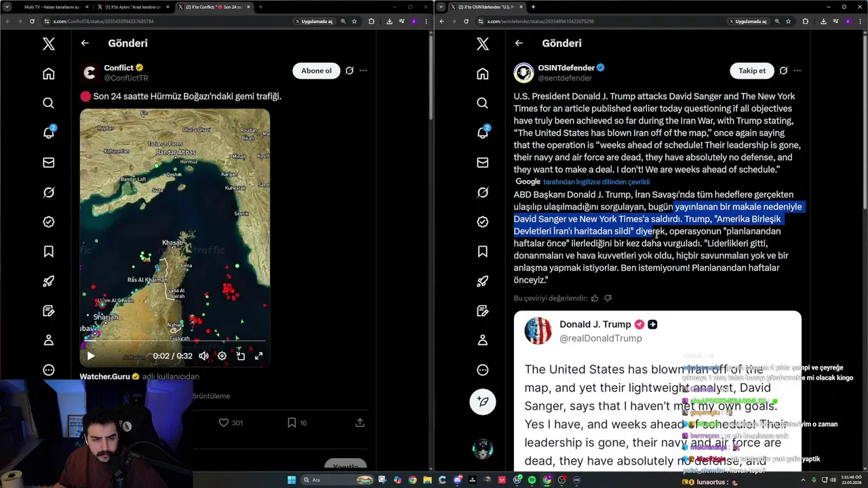The height and width of the screenshot is (488, 868).
Task: Click right browser address bar URL
Action: [540, 21]
